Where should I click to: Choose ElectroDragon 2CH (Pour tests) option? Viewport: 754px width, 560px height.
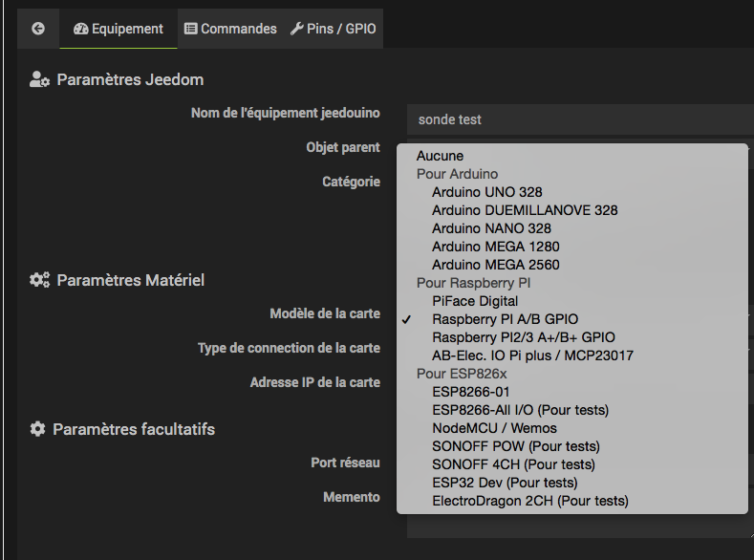click(529, 501)
